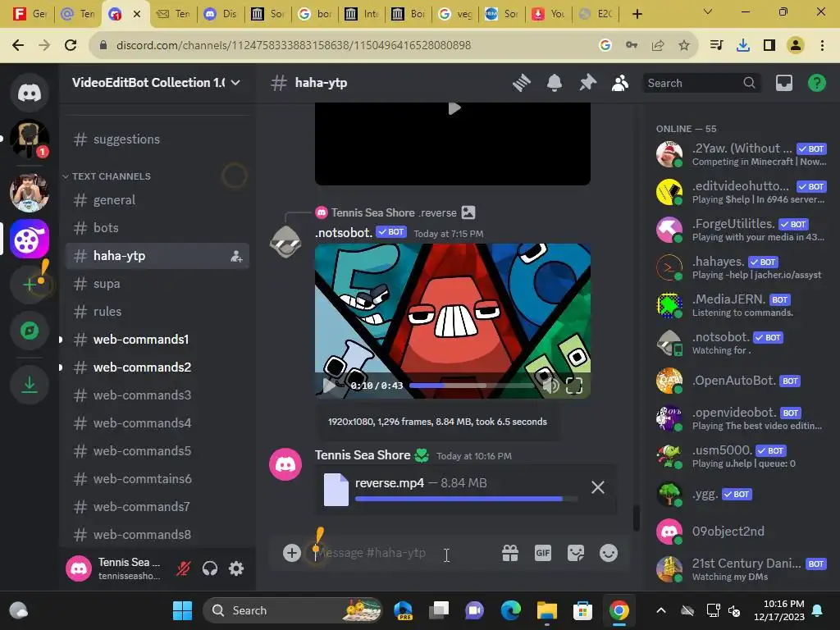Viewport: 840px width, 630px height.
Task: Open the server with red notification badge
Action: [30, 139]
